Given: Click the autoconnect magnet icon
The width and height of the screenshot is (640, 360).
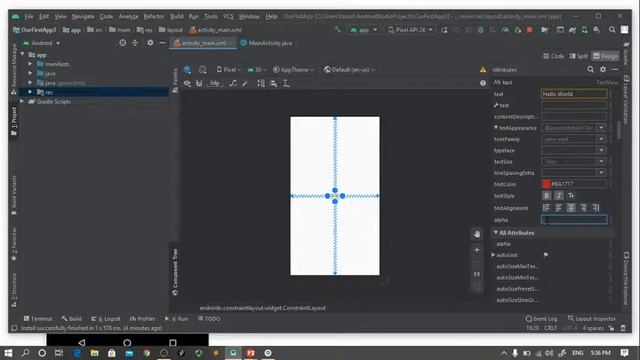Looking at the screenshot, I should pos(199,83).
